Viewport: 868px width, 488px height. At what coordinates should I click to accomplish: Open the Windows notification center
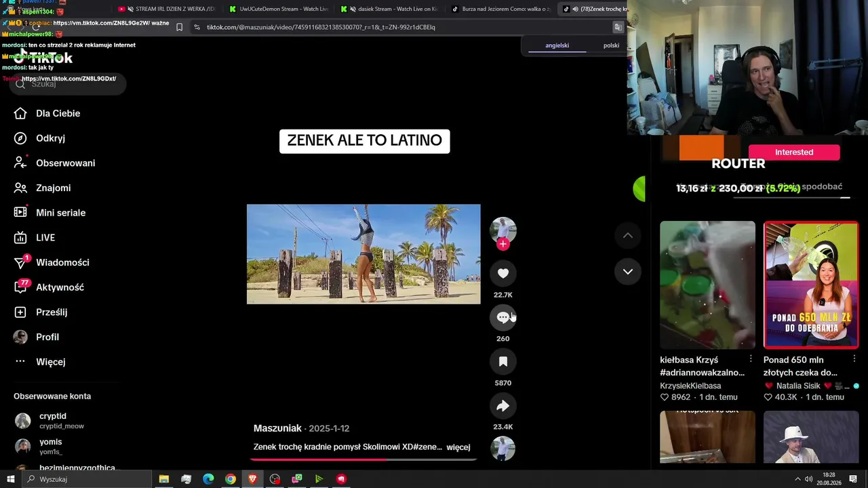[x=853, y=479]
